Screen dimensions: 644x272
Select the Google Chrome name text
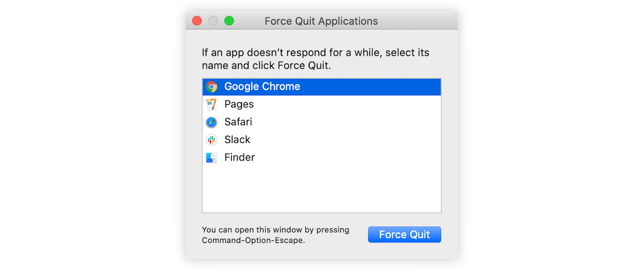[x=262, y=86]
